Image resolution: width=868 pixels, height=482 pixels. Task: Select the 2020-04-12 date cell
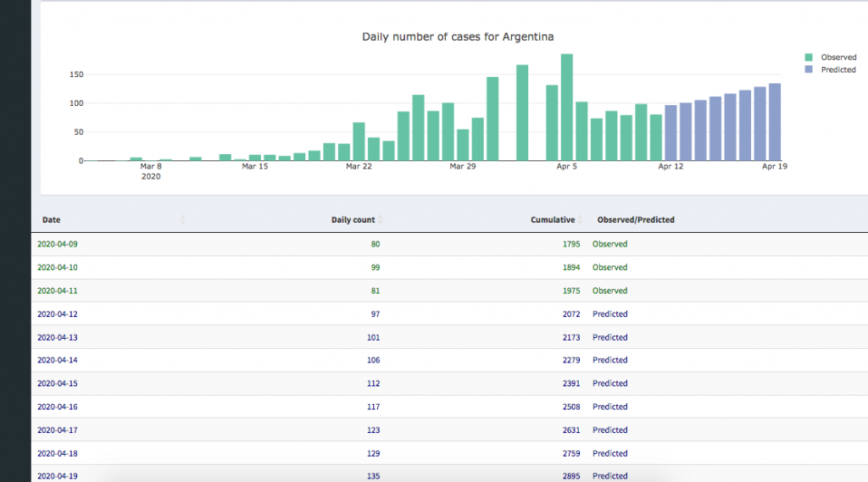pos(58,314)
